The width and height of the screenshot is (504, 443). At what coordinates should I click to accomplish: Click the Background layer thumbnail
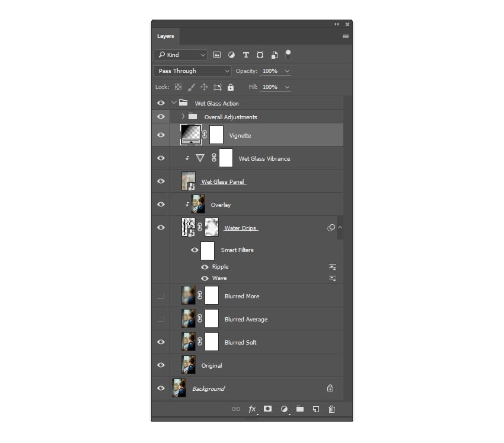pos(180,388)
